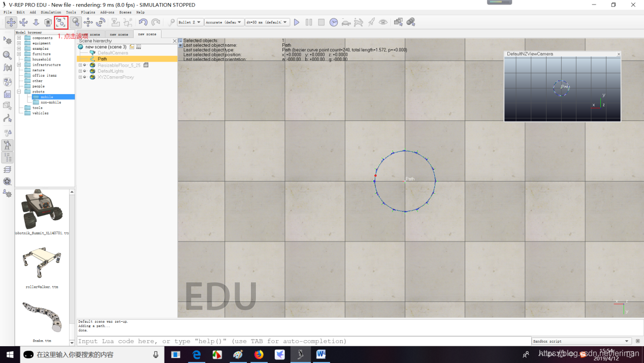
Task: Select the vehicles folder
Action: click(x=41, y=113)
